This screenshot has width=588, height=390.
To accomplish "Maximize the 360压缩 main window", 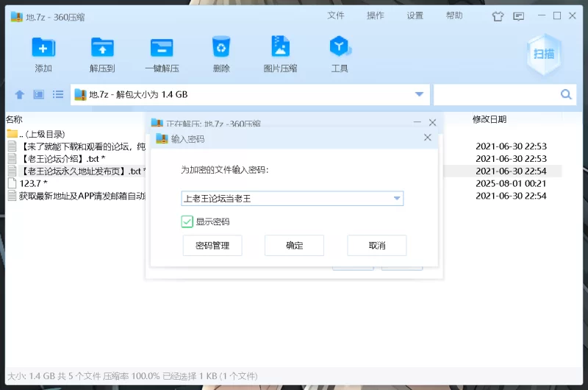I will coord(557,15).
